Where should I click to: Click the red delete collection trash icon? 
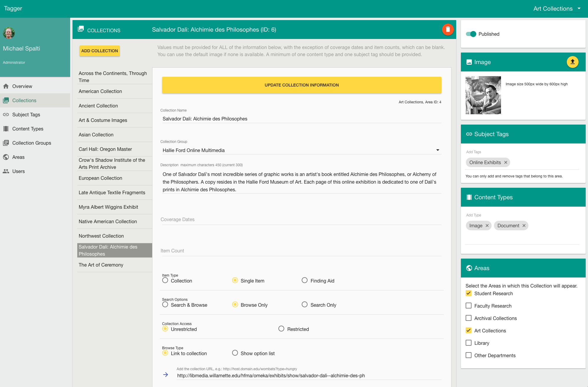(x=447, y=30)
